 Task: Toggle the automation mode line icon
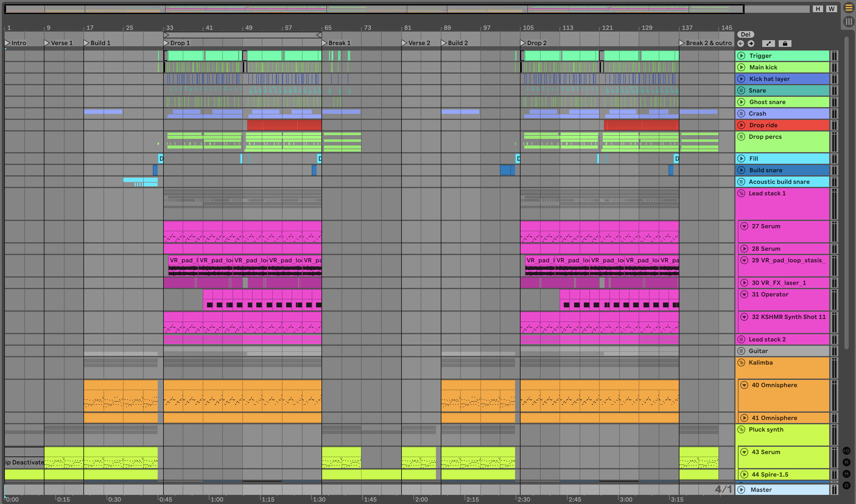(x=768, y=44)
